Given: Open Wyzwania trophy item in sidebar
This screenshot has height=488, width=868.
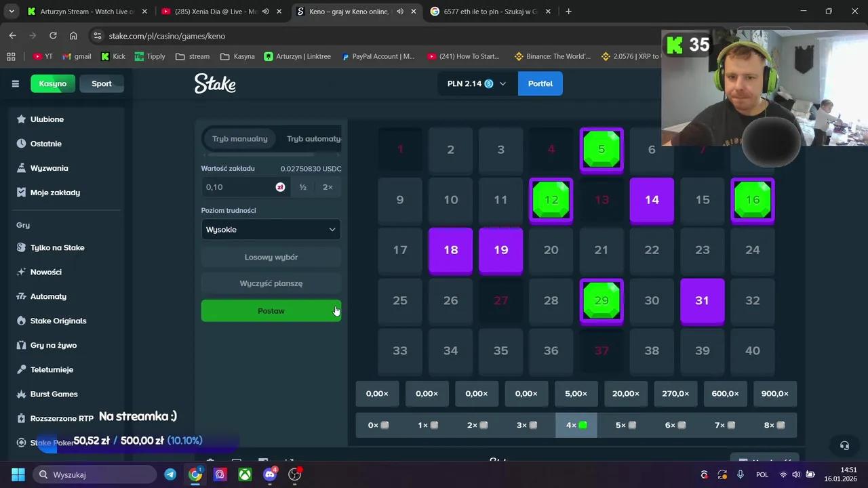Looking at the screenshot, I should tap(49, 168).
